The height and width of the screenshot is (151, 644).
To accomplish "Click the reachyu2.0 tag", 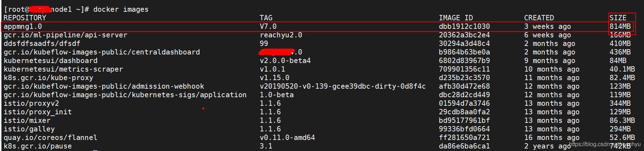I will coord(281,35).
